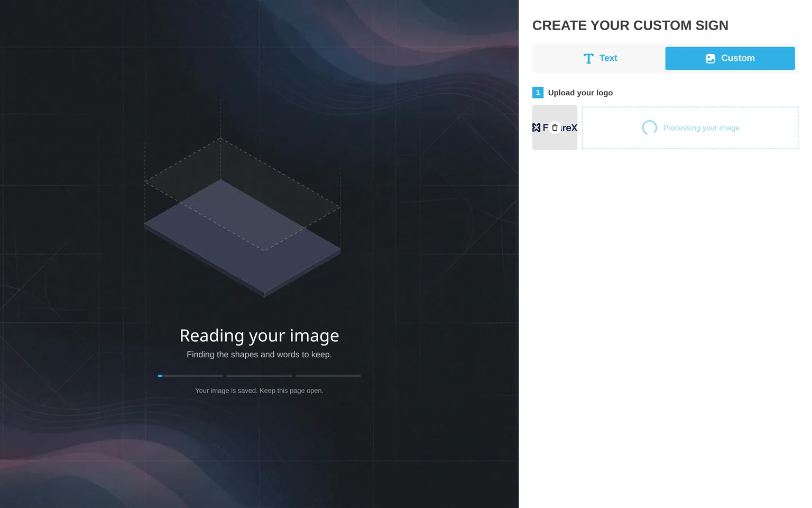Click the "Reading your image" heading
The width and height of the screenshot is (812, 508).
[x=260, y=335]
